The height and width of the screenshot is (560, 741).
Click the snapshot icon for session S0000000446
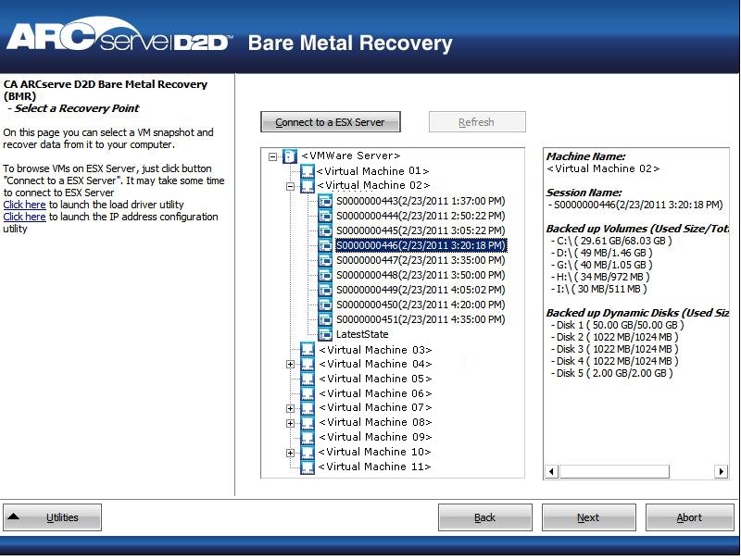(325, 245)
